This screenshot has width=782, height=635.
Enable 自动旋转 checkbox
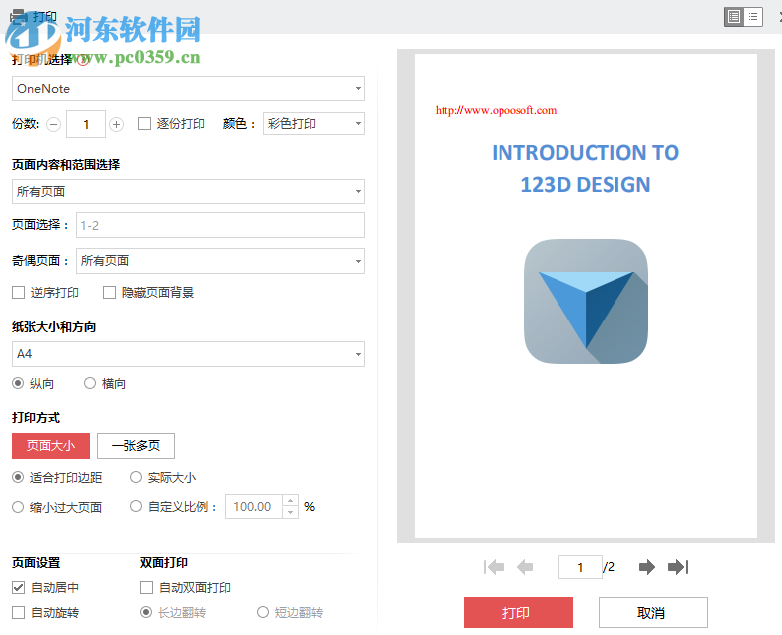pyautogui.click(x=18, y=613)
